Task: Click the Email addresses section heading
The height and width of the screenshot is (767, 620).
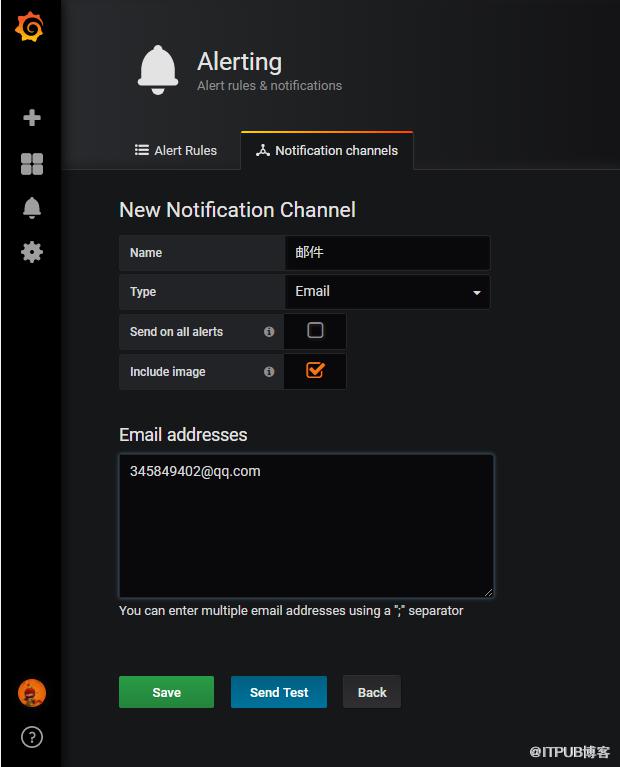Action: pos(183,434)
